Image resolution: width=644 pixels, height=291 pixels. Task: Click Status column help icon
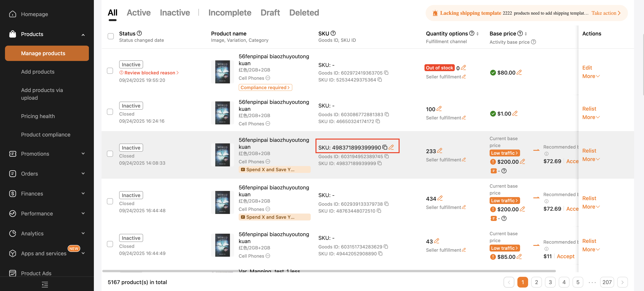click(139, 33)
